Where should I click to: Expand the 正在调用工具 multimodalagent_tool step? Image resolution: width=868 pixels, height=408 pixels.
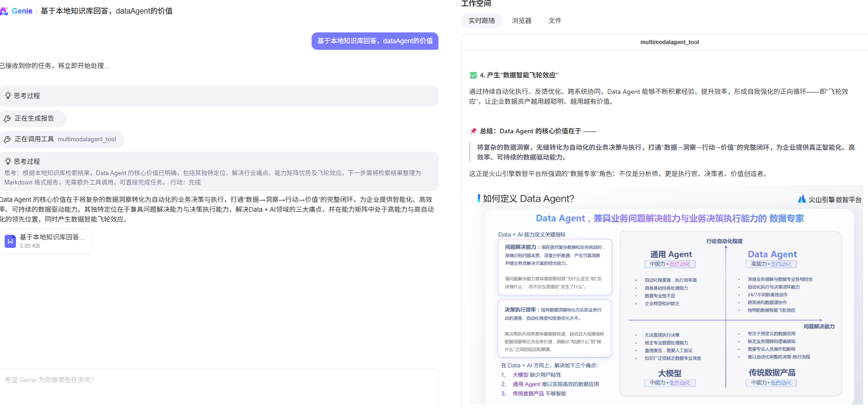pos(62,139)
